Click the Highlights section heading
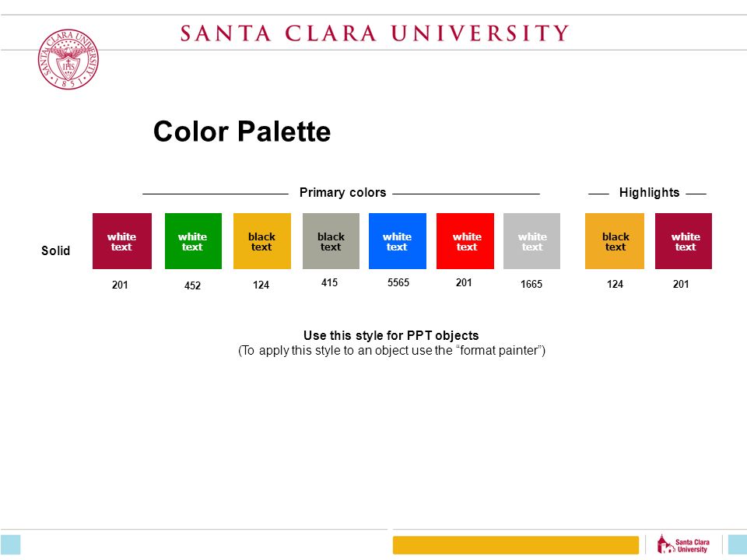This screenshot has width=747, height=560. (x=649, y=192)
